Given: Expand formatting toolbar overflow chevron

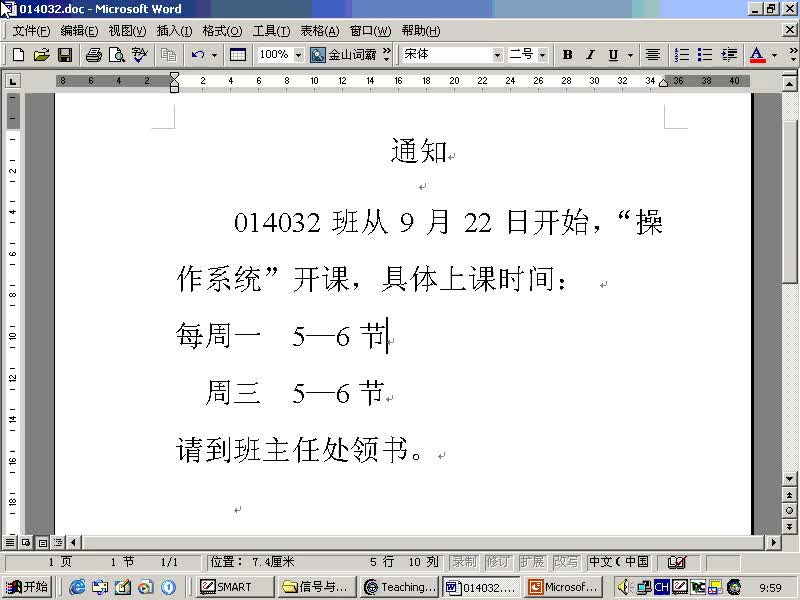Looking at the screenshot, I should click(793, 55).
